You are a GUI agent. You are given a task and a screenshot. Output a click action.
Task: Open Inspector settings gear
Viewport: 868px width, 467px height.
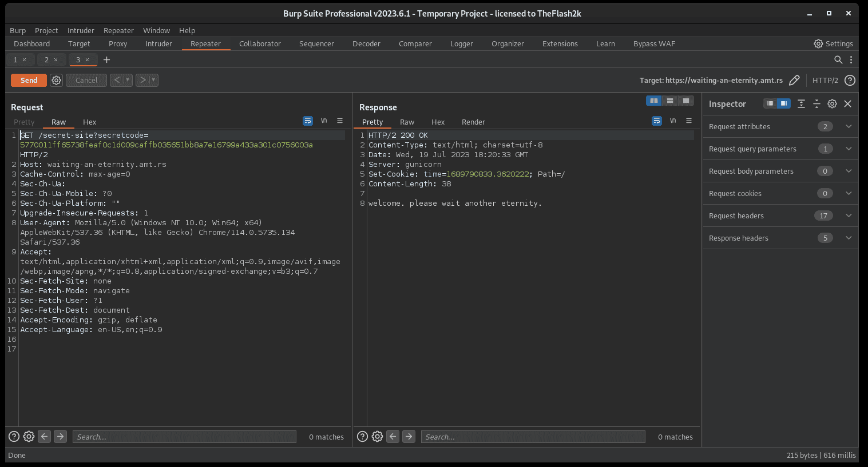click(x=832, y=103)
